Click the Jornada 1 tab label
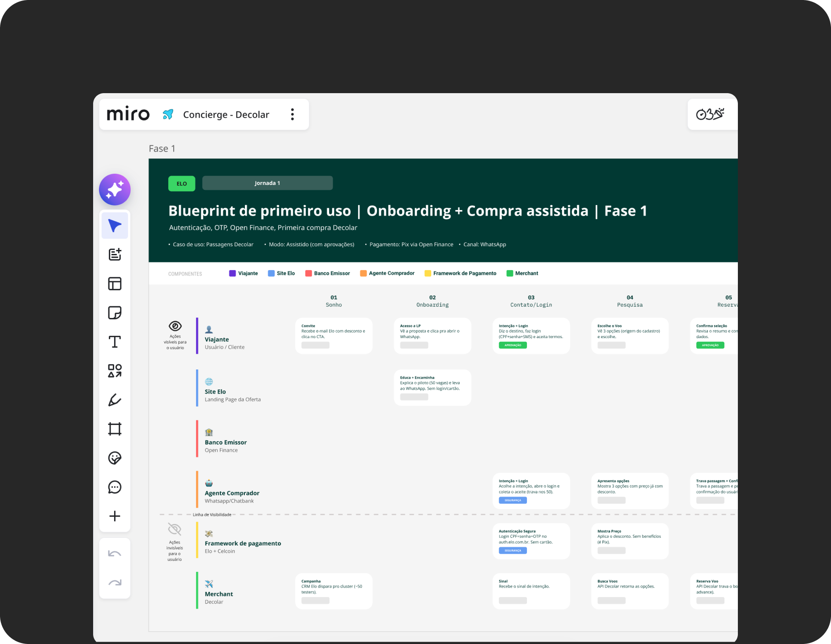 tap(267, 183)
